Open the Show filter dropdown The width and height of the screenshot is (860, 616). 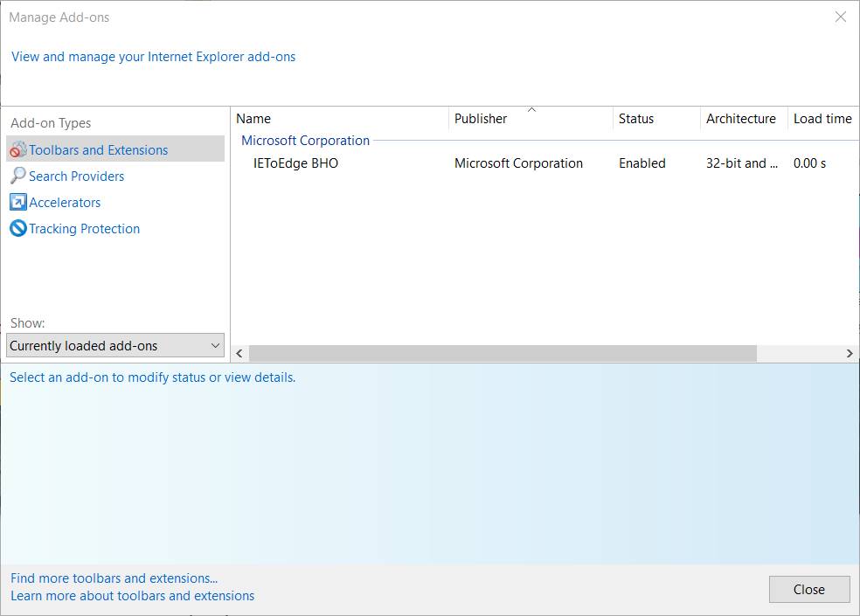(x=115, y=346)
